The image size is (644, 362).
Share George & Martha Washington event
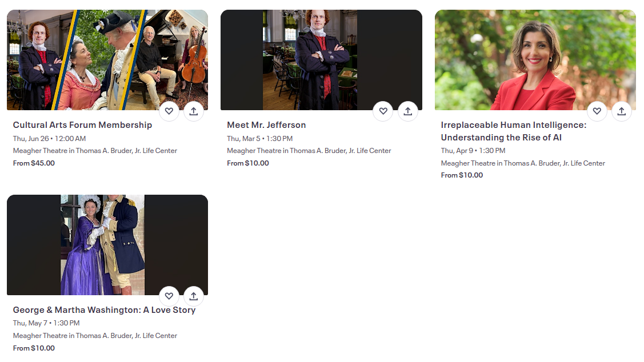[x=194, y=296]
